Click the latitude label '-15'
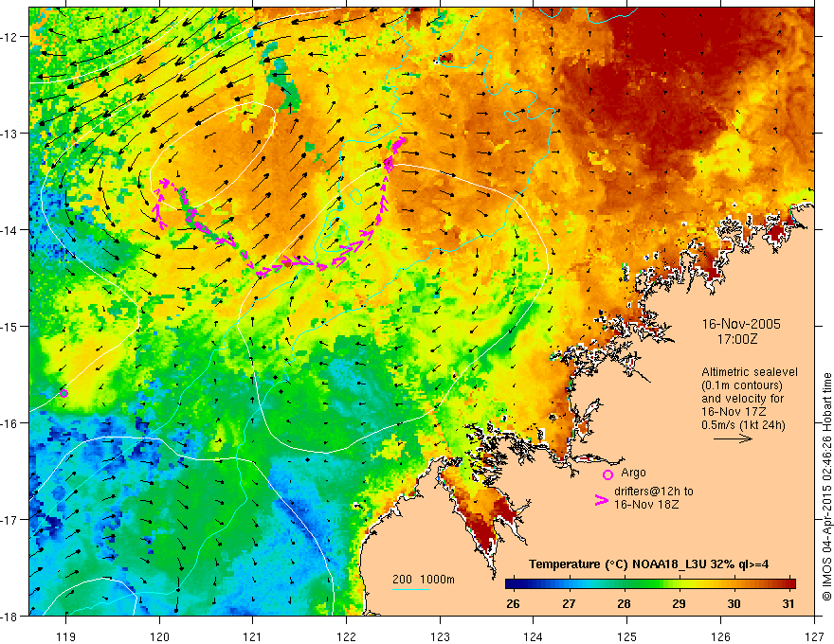The height and width of the screenshot is (644, 834). tap(9, 326)
